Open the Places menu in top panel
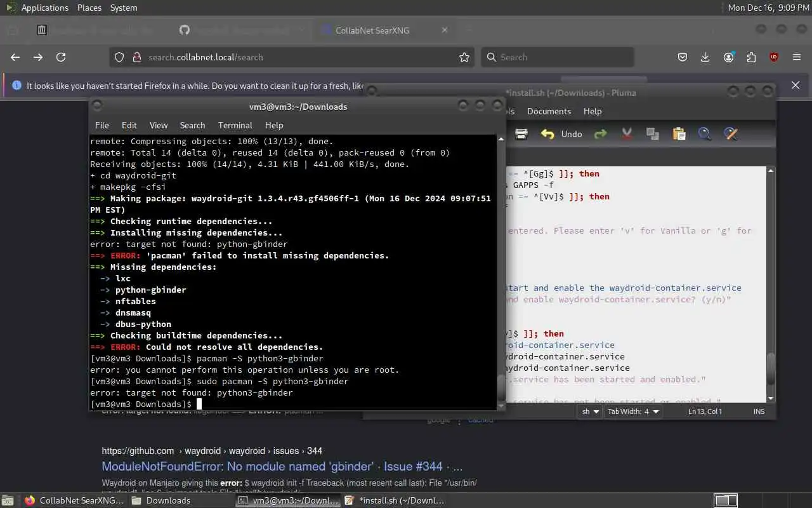Viewport: 812px width, 508px height. click(89, 8)
